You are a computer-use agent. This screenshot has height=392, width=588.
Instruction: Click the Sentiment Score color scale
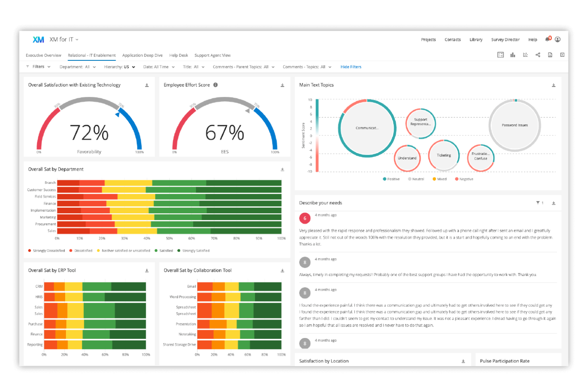(317, 135)
